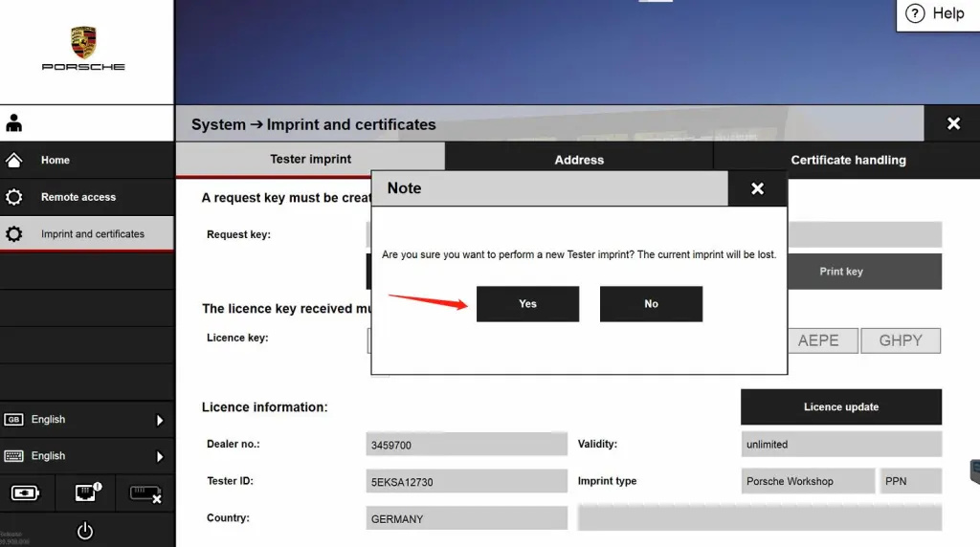Click the Porsche crest logo
The image size is (980, 547).
83,42
